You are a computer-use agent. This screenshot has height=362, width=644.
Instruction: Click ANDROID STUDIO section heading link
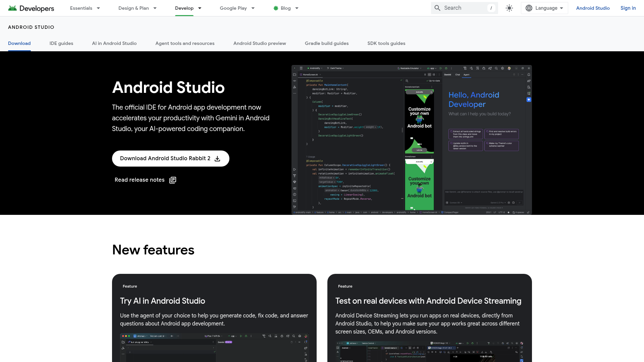tap(31, 27)
